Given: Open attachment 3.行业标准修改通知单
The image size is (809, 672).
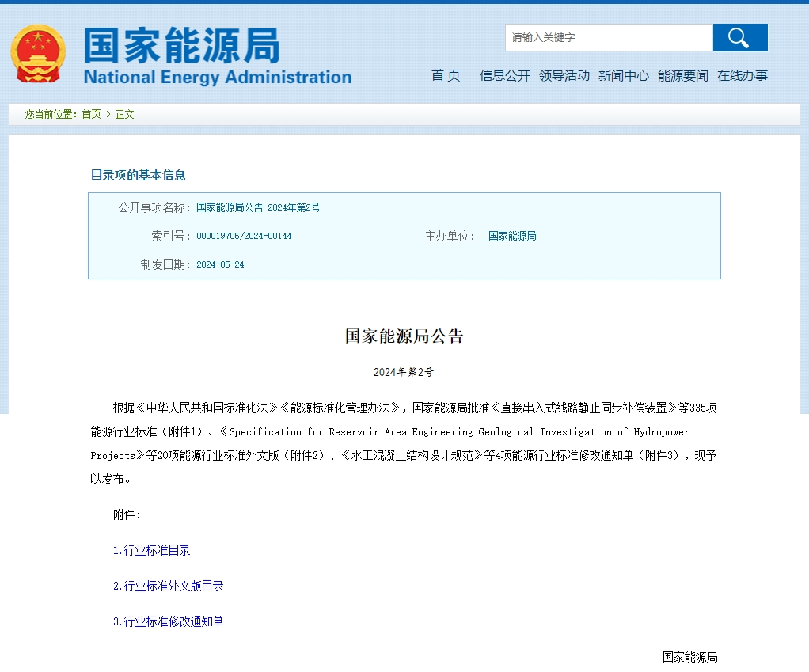Looking at the screenshot, I should (x=168, y=621).
